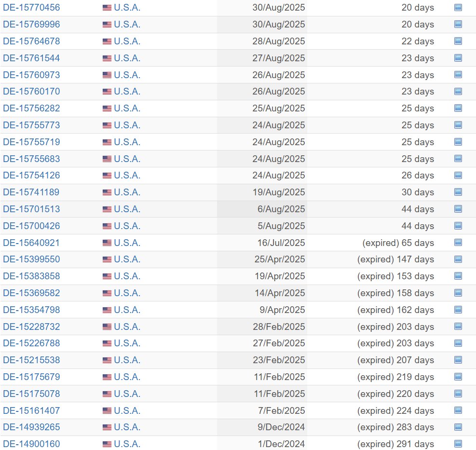Viewport: 476px width, 450px height.
Task: Click the blue icon beside DE-15756282
Action: click(x=458, y=109)
